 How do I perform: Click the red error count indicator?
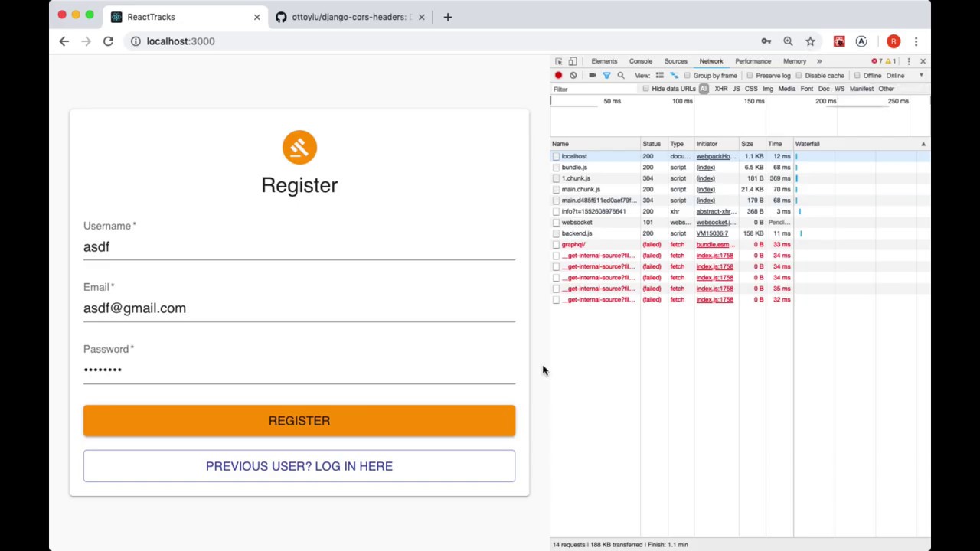click(x=877, y=61)
